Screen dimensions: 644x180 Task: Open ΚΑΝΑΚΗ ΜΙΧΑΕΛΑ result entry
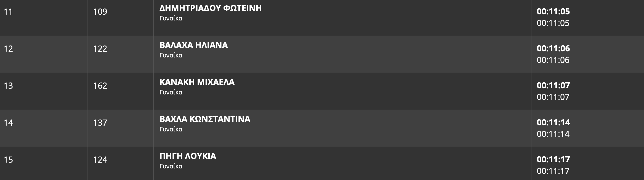[x=197, y=82]
